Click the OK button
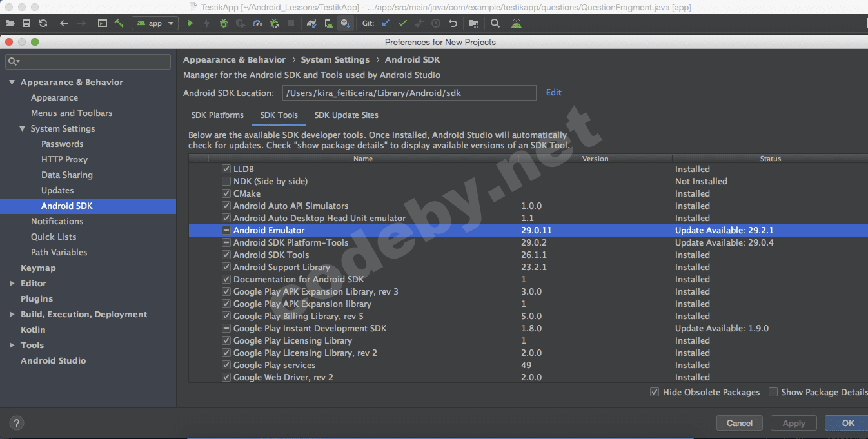Viewport: 868px width, 439px height. pos(847,423)
